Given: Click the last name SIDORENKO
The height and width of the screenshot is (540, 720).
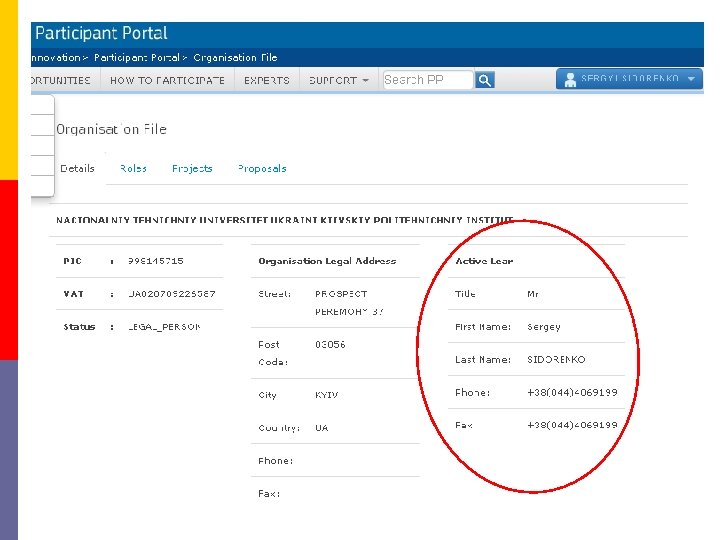Looking at the screenshot, I should (556, 360).
